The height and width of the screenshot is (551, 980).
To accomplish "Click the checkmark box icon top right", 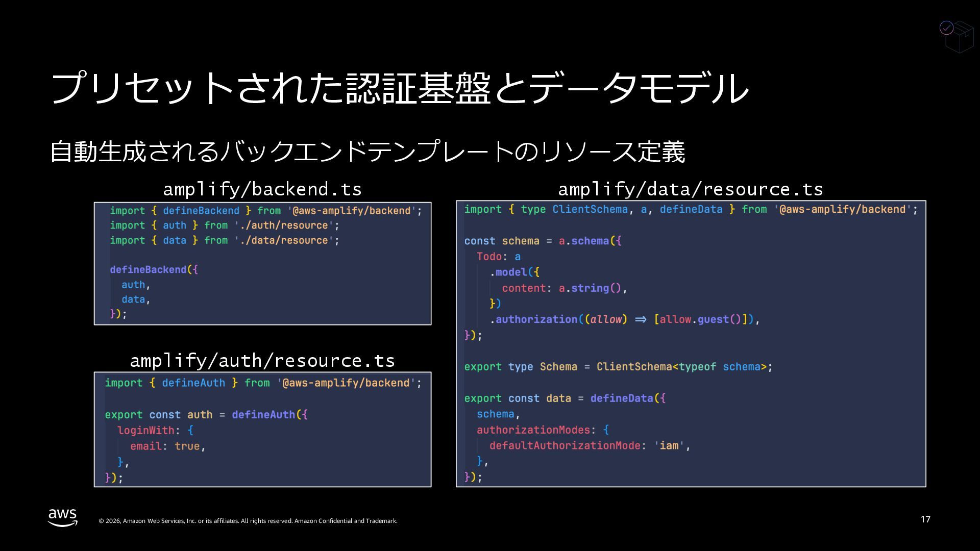I will tap(957, 36).
